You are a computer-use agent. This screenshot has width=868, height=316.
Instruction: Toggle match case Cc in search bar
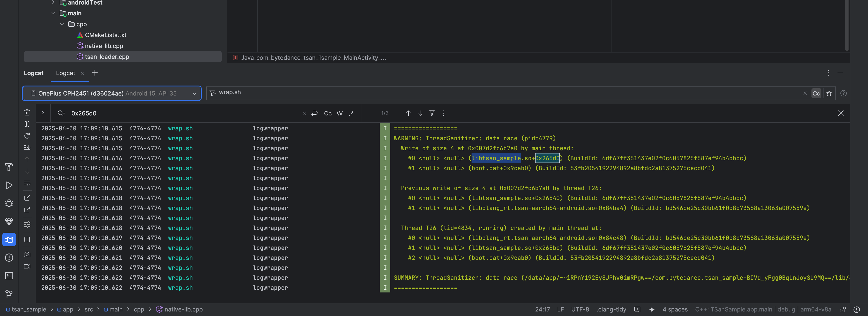tap(327, 113)
